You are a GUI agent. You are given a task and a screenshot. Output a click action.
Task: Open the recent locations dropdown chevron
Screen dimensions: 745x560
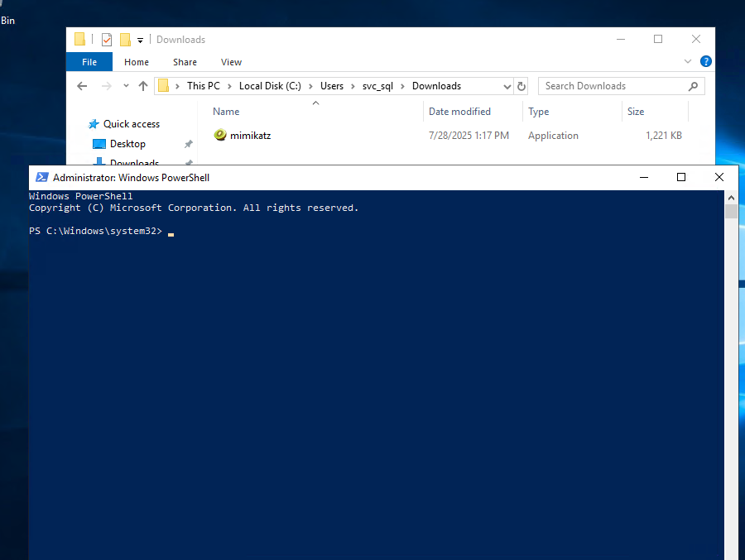[x=126, y=86]
